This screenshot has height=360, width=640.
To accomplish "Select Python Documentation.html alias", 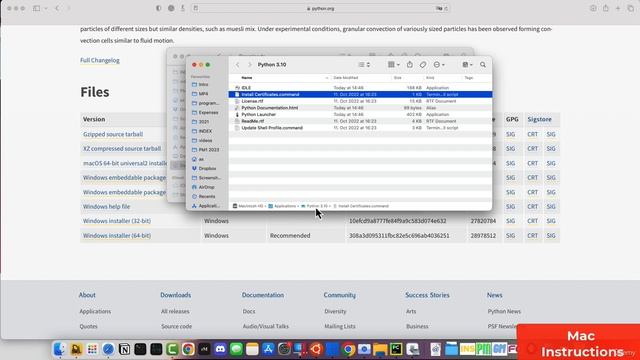I will click(360, 108).
